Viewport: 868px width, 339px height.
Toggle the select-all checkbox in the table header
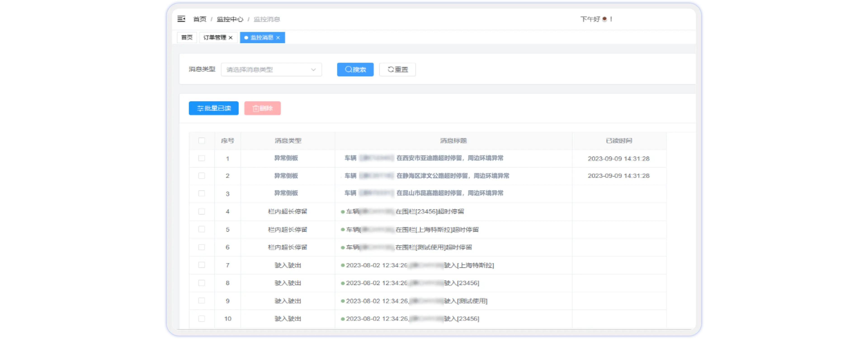click(x=201, y=141)
